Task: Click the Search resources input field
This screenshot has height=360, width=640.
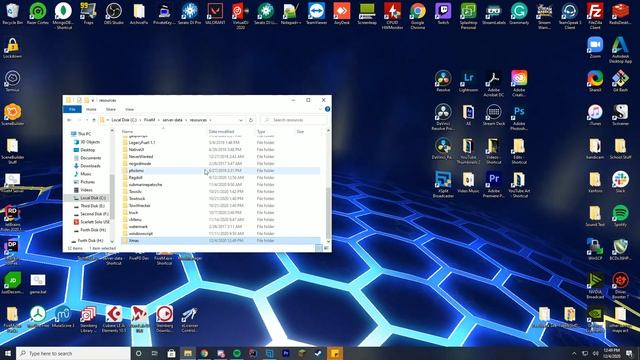Action: (294, 120)
